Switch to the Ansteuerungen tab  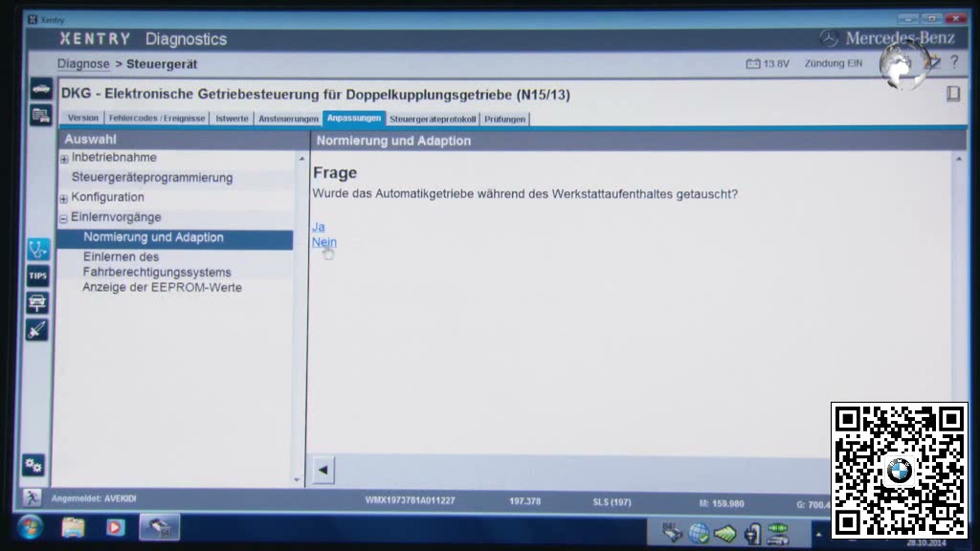(288, 119)
